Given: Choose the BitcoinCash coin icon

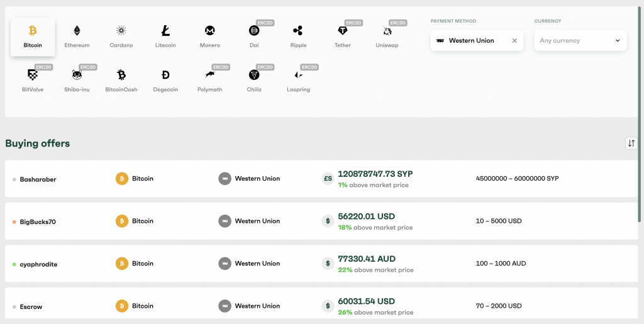Looking at the screenshot, I should pos(121,75).
